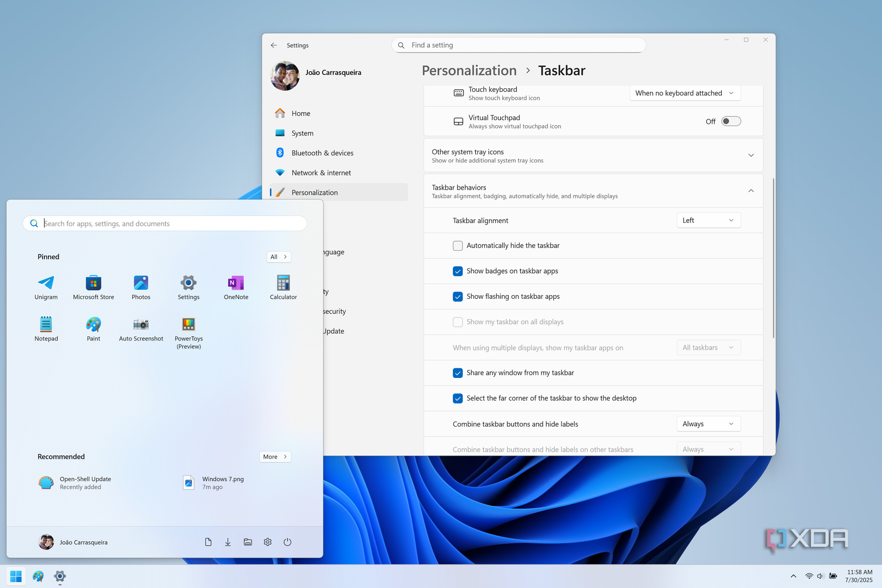Open OneNote from the Start menu

pyautogui.click(x=235, y=287)
